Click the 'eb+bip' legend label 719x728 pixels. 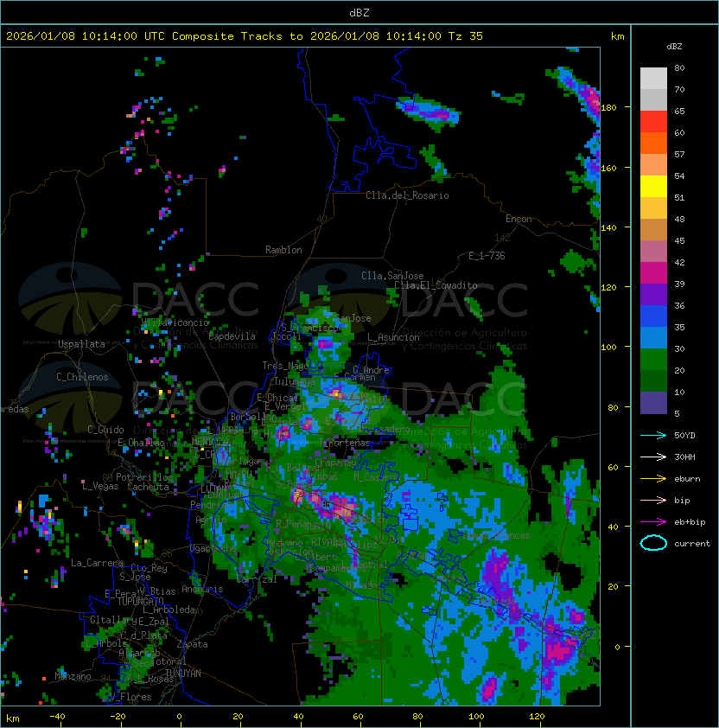pyautogui.click(x=690, y=522)
